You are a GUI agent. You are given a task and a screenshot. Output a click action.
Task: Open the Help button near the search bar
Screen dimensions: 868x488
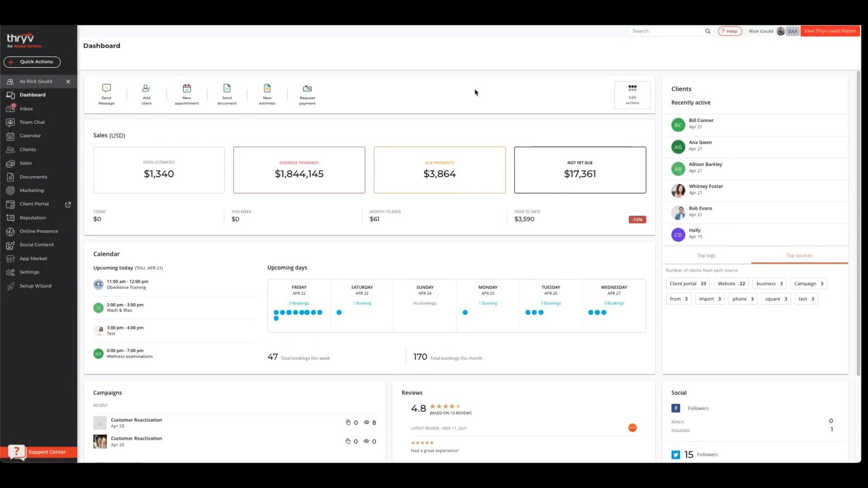point(730,31)
